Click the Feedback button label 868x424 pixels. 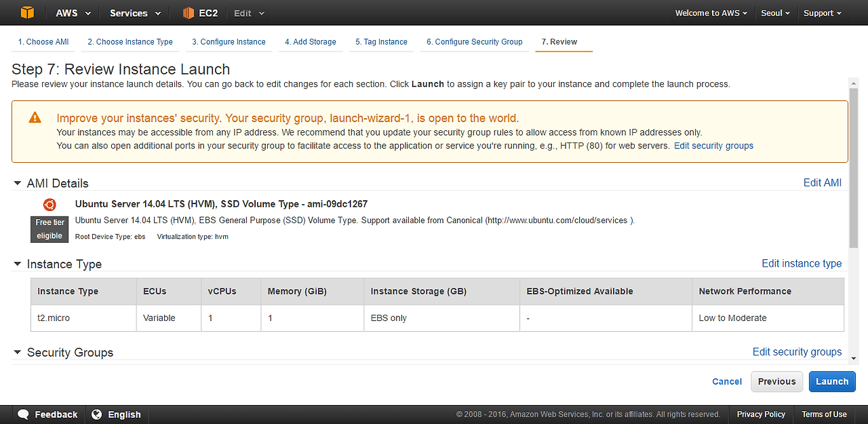56,415
